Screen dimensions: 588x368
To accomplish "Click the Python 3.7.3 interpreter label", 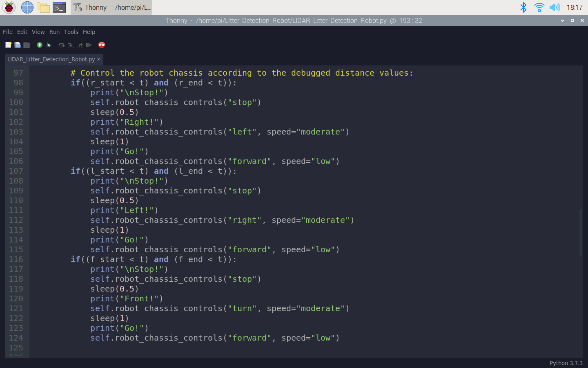I will coord(566,363).
